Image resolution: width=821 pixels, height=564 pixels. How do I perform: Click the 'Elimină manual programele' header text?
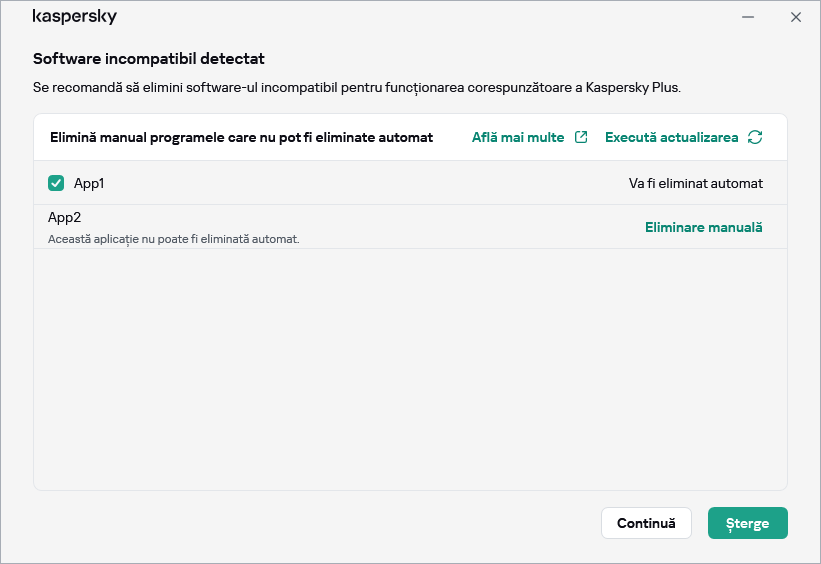[241, 137]
